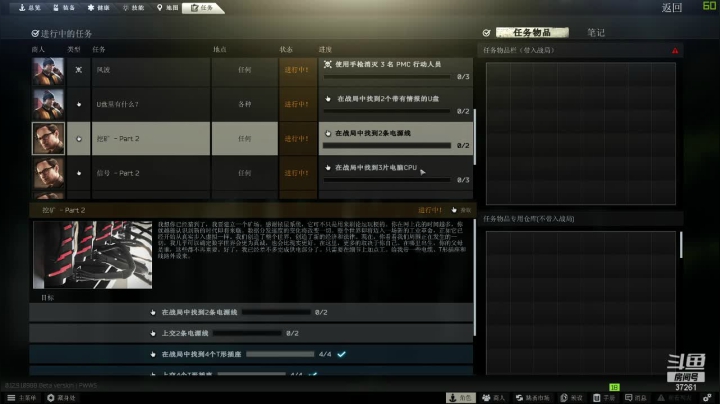Click the pickup-type icon in U盘 row
The height and width of the screenshot is (404, 720).
(x=79, y=104)
